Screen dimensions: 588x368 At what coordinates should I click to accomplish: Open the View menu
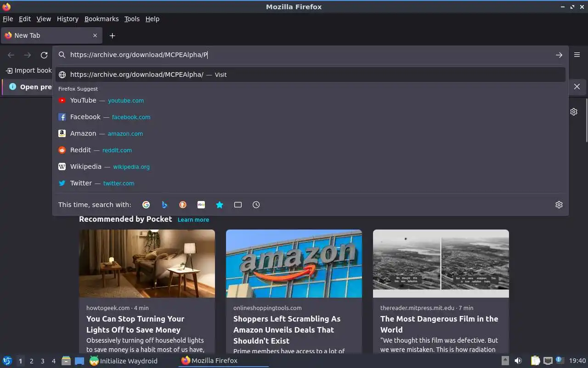44,19
